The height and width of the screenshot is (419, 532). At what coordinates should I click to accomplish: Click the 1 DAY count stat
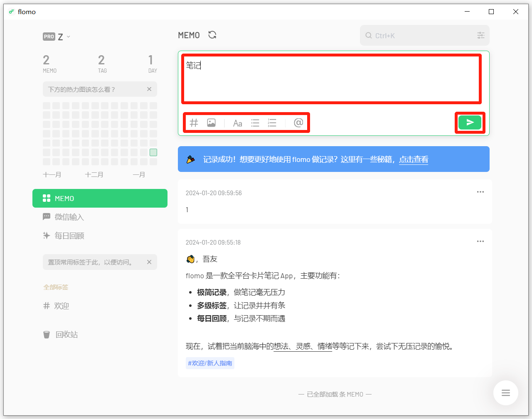(153, 64)
